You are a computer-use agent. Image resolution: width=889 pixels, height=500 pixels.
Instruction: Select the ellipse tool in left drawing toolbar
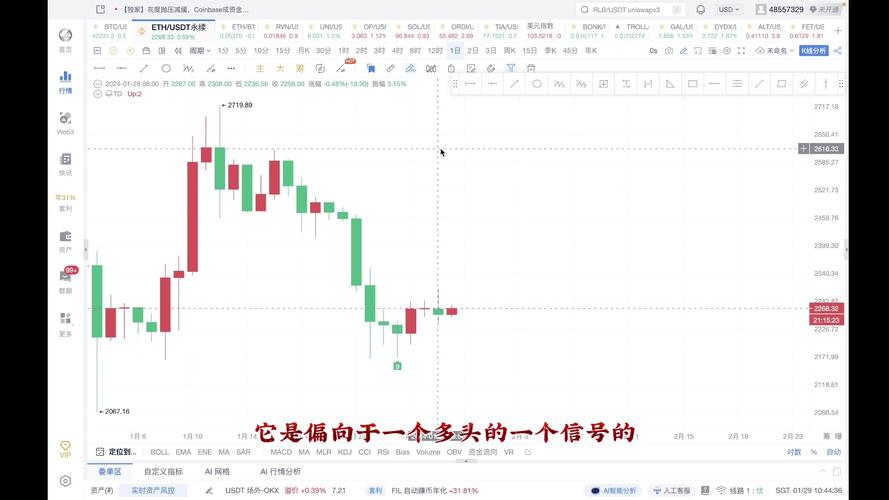(x=166, y=68)
